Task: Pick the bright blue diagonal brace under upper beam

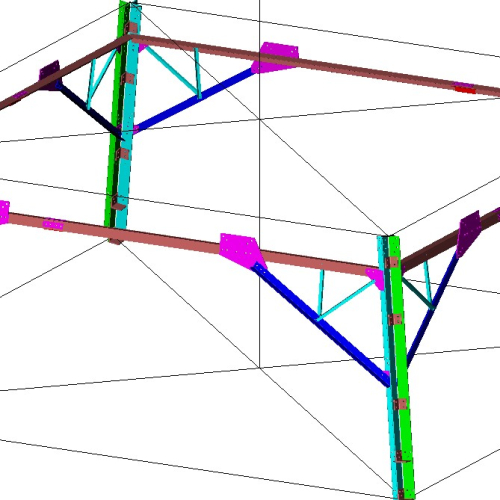Action: (x=195, y=100)
